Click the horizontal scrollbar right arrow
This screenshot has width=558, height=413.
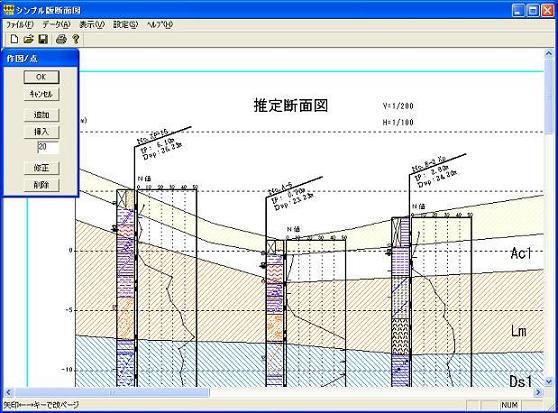pyautogui.click(x=538, y=392)
